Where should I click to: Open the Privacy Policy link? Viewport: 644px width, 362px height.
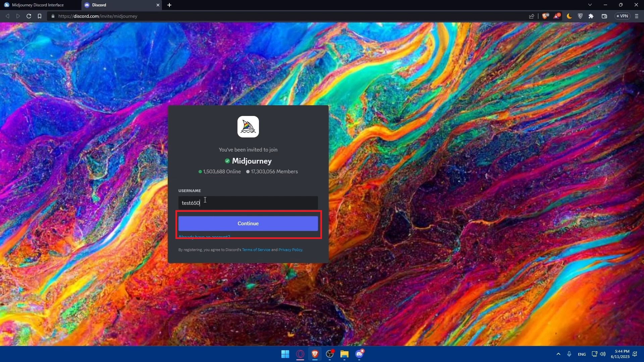(290, 250)
